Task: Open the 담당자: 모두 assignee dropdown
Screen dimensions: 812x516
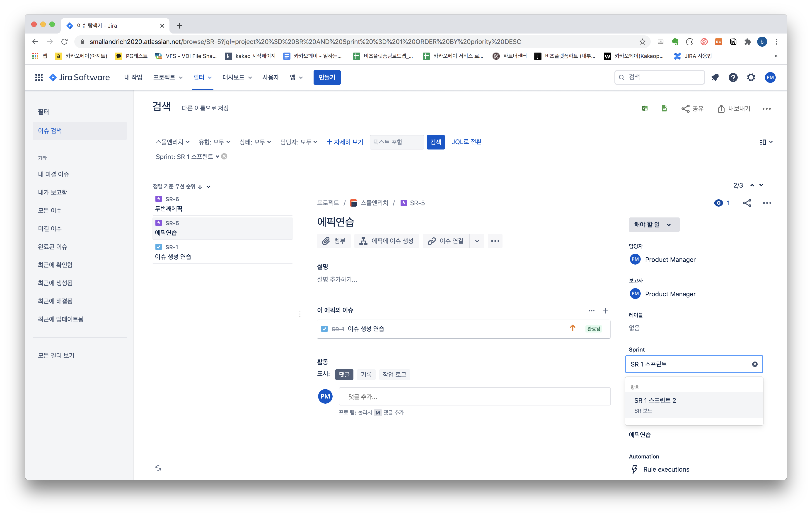Action: click(298, 142)
